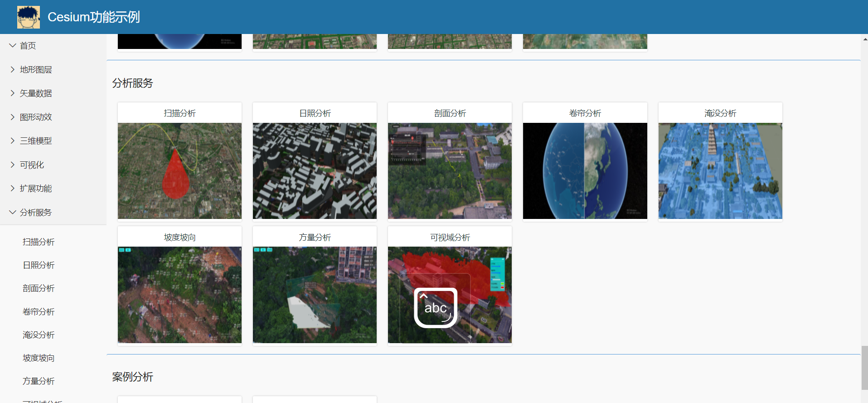Collapse the 分析服务 sidebar section
Screen dimensions: 868x403
[x=35, y=213]
